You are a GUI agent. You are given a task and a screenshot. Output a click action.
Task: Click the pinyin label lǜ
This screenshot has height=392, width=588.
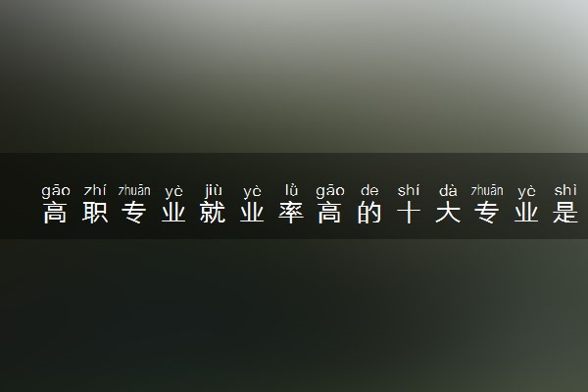click(x=291, y=190)
